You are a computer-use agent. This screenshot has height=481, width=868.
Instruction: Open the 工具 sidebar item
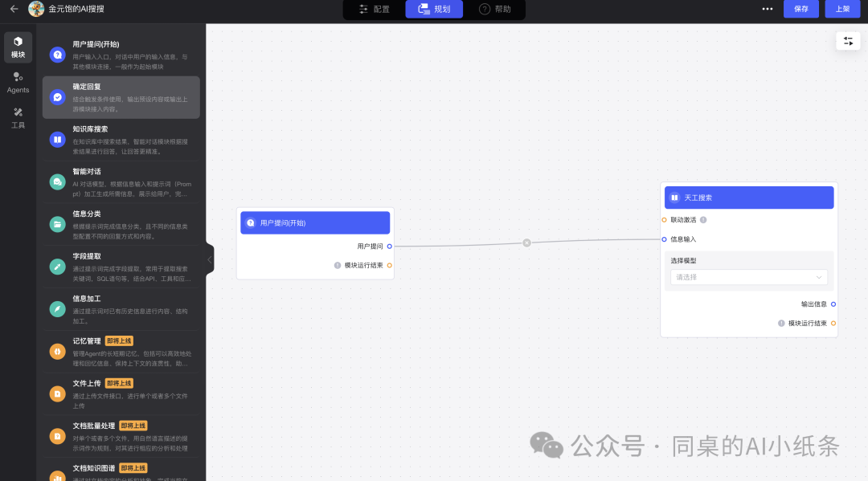tap(18, 118)
